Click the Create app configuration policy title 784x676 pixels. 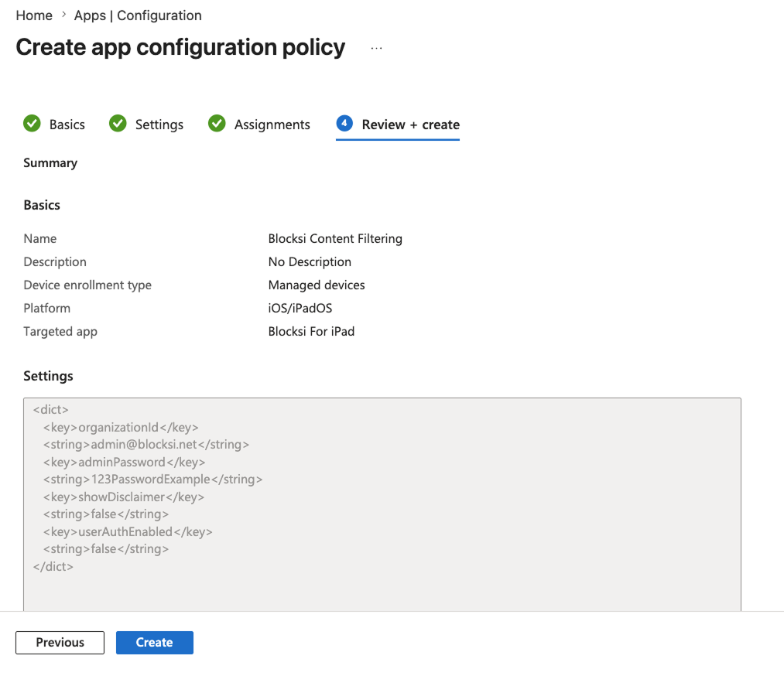[x=180, y=48]
